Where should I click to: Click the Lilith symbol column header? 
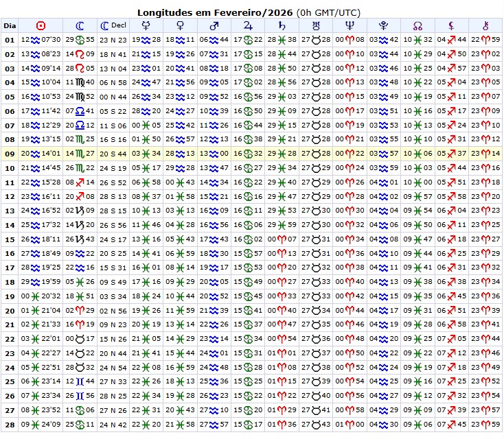(450, 26)
